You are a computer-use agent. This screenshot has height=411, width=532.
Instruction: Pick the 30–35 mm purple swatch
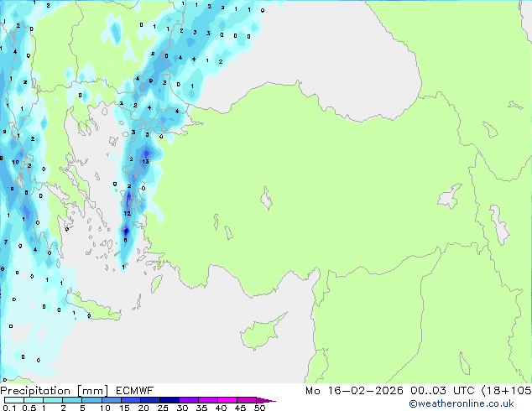coord(188,400)
